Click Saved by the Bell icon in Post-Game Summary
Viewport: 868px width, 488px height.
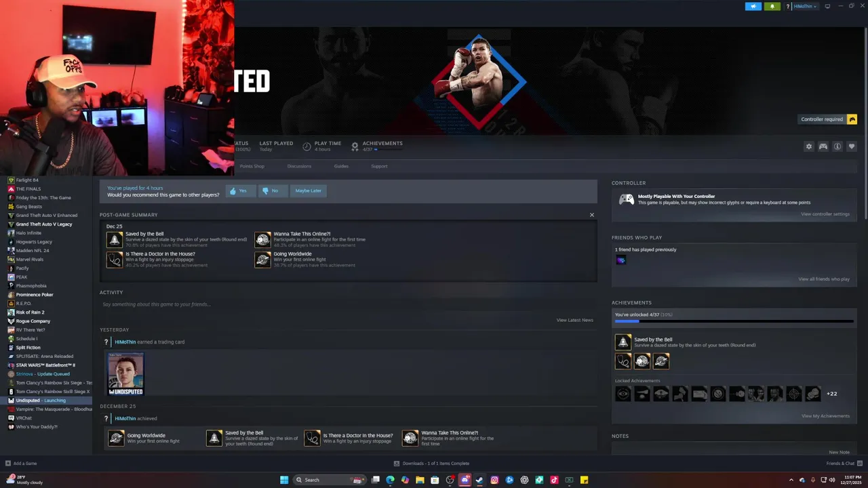click(115, 240)
